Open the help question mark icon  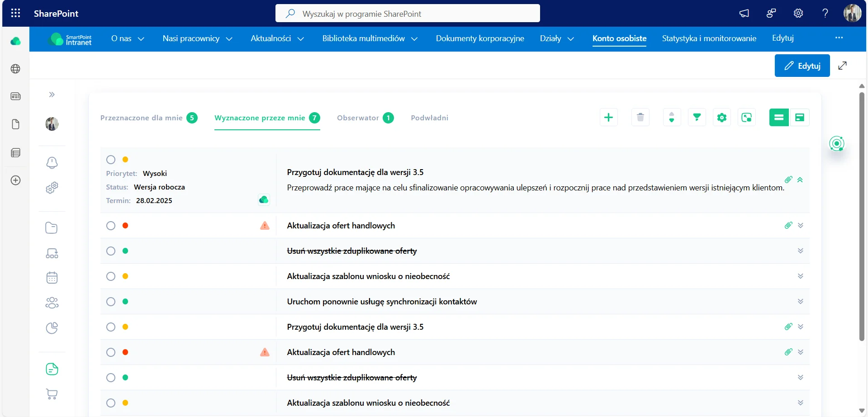825,13
